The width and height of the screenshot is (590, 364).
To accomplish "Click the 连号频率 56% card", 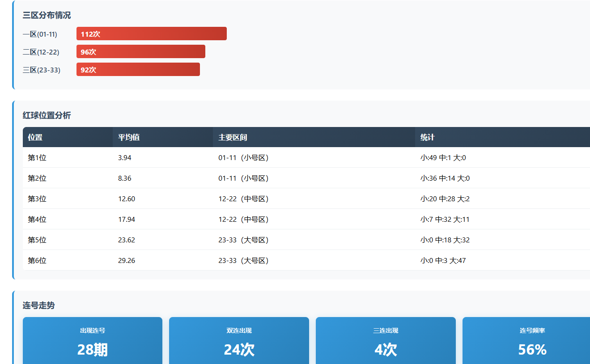I will [532, 341].
